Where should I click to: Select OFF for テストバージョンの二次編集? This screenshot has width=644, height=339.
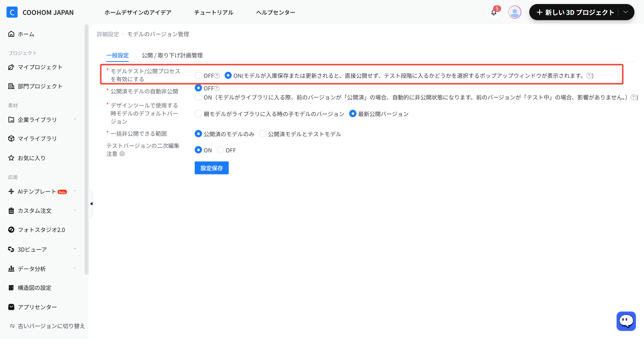click(220, 150)
